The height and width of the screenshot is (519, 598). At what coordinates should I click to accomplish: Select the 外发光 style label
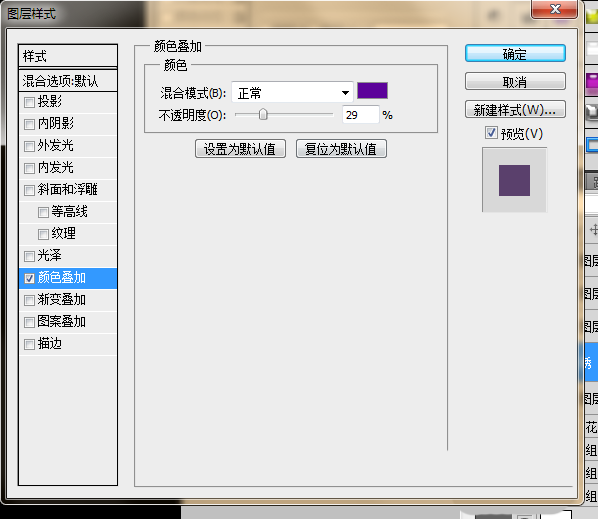[x=56, y=146]
